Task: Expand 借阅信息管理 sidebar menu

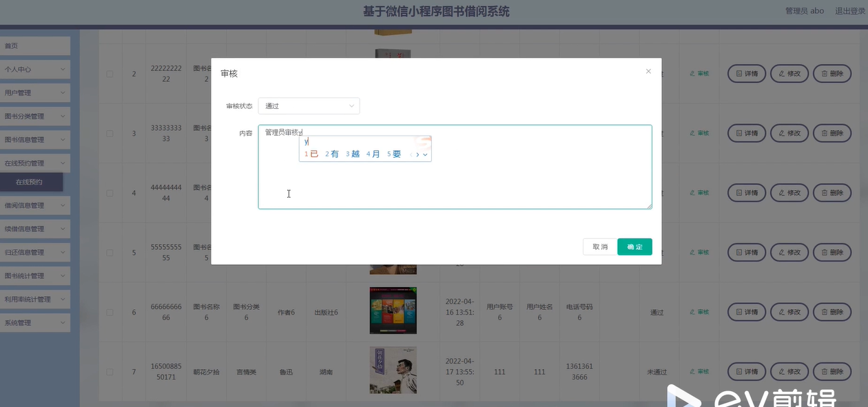Action: (x=35, y=205)
